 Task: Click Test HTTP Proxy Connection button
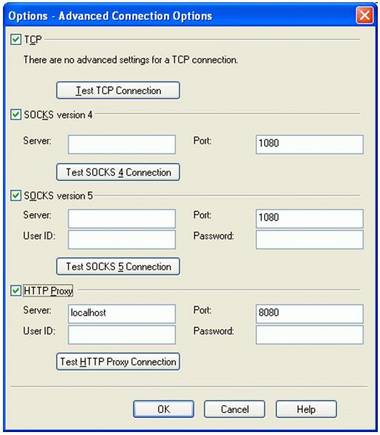click(118, 362)
